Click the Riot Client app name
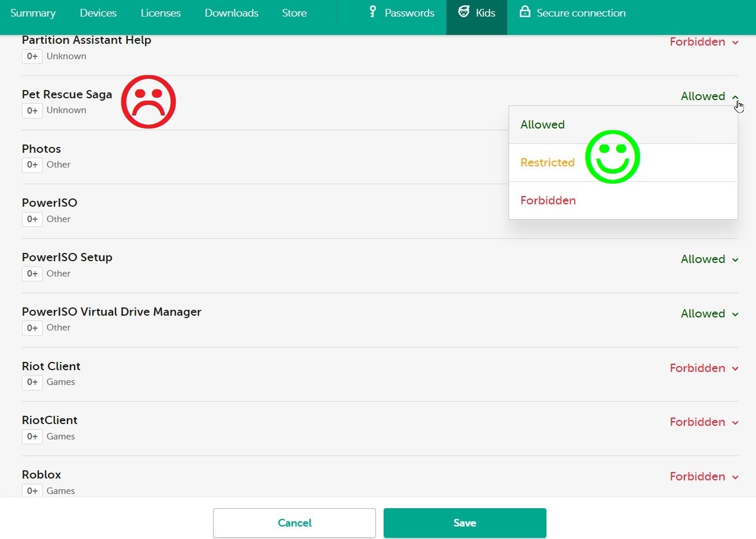Screen dimensions: 756x539 click(x=51, y=367)
